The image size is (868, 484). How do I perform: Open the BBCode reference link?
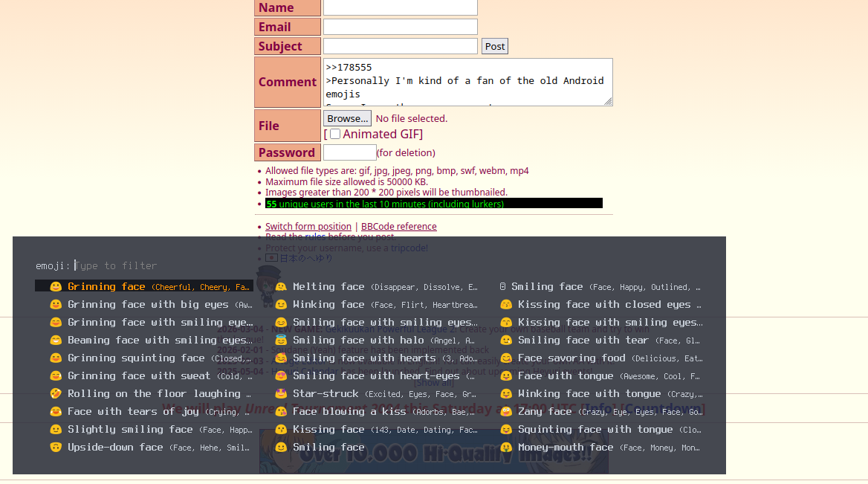399,226
